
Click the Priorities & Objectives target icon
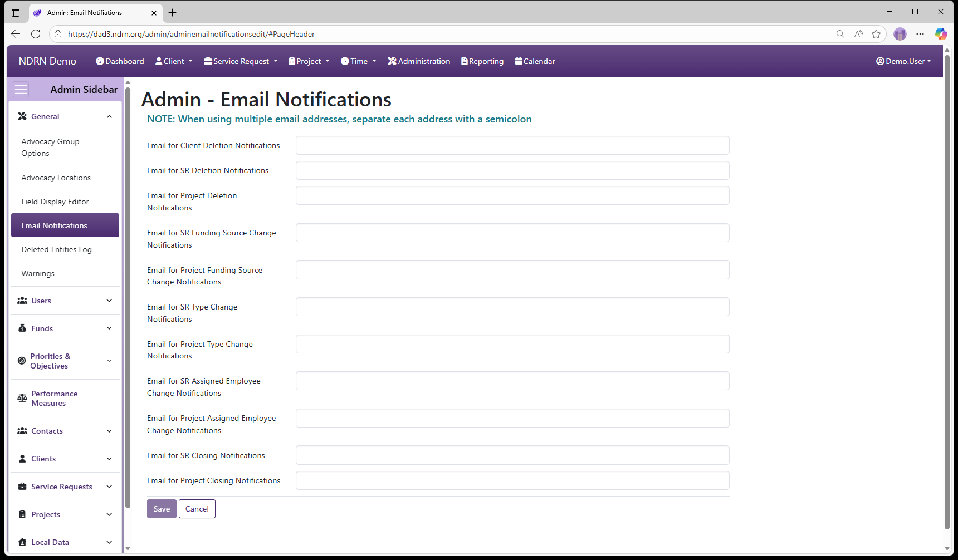coord(22,361)
